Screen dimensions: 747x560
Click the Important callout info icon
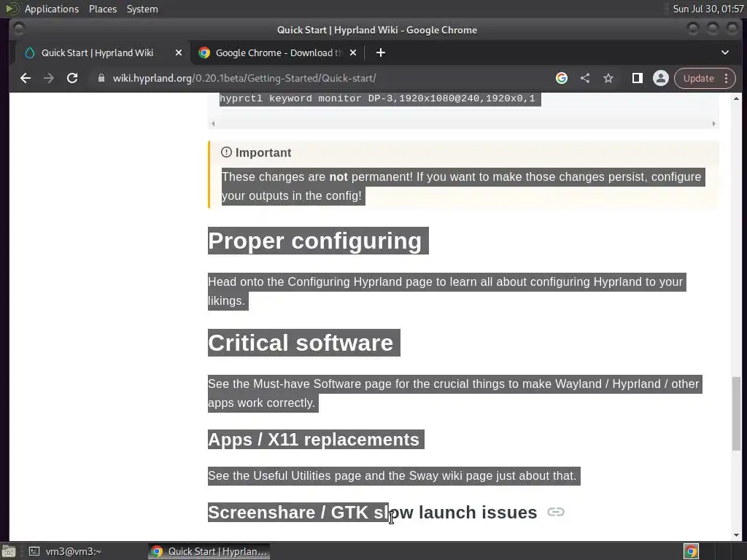click(x=226, y=152)
